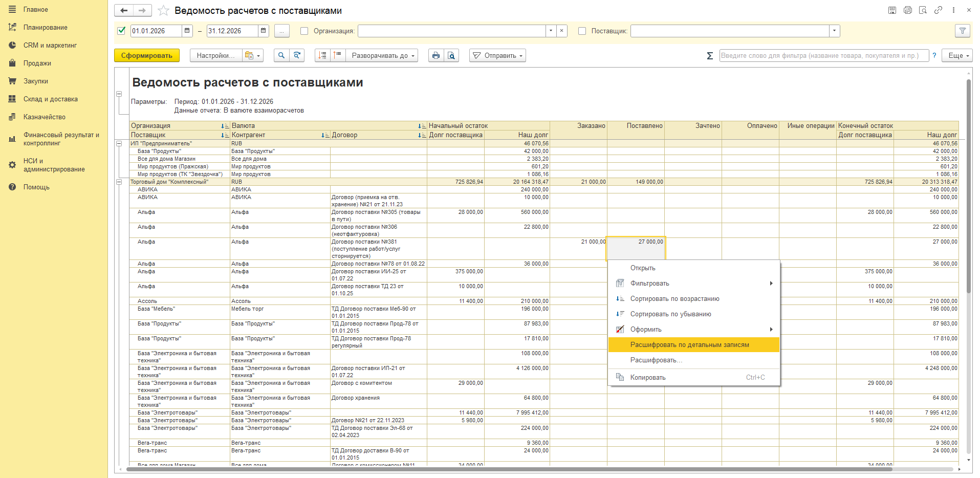Save the report using the diskette icon
Image resolution: width=980 pixels, height=478 pixels.
click(x=892, y=10)
